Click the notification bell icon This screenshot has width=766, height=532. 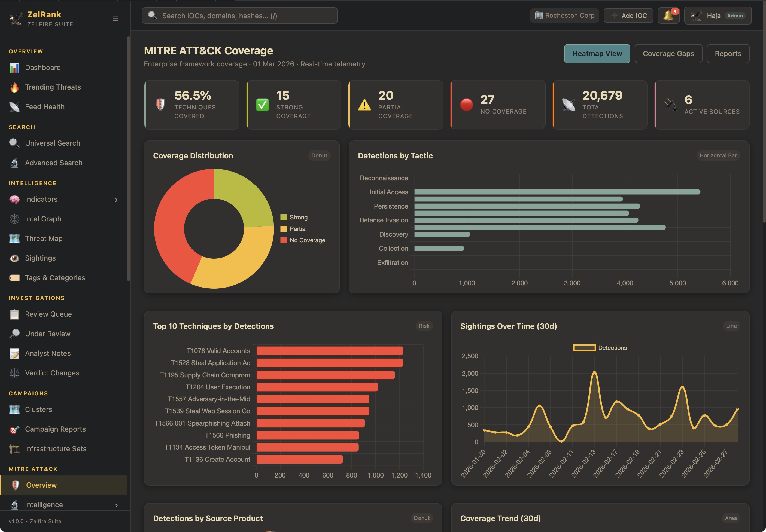coord(668,16)
